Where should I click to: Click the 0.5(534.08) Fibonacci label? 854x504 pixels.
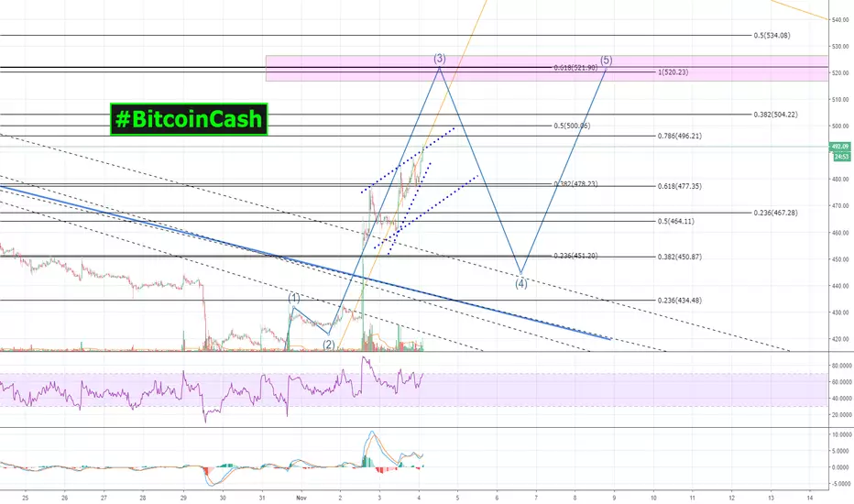(772, 36)
